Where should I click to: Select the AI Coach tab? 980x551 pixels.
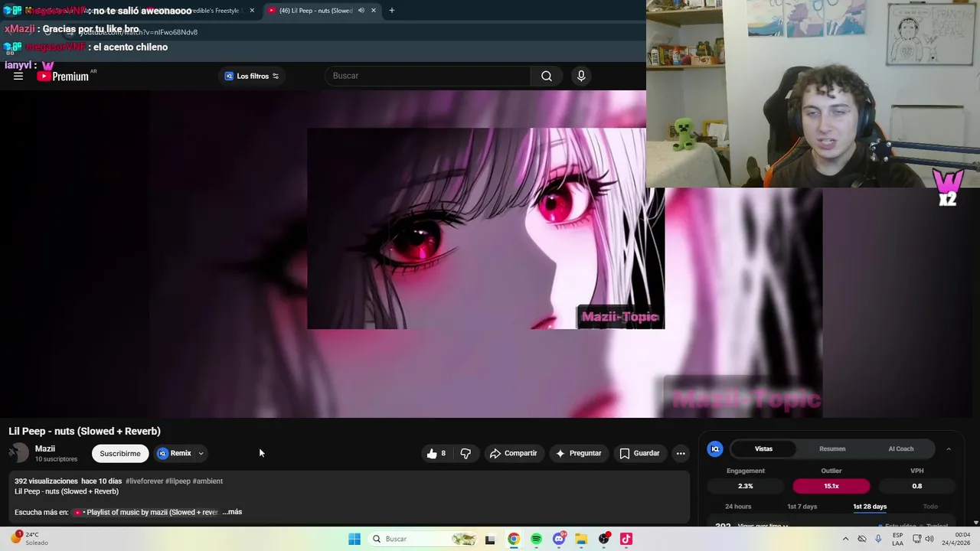coord(900,449)
